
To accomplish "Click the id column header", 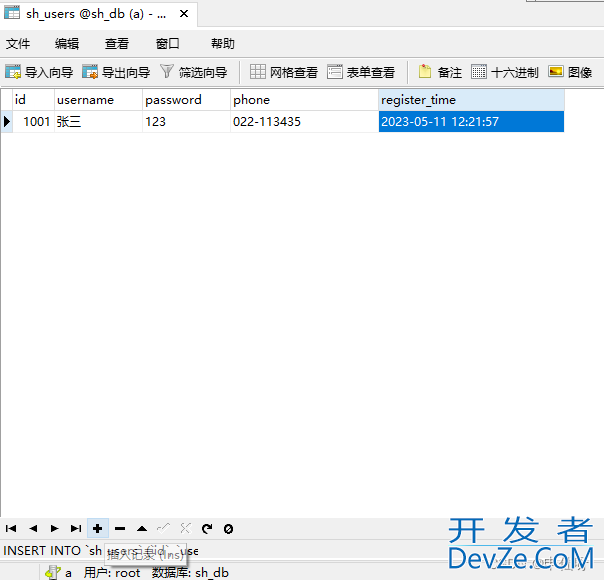I will point(34,100).
